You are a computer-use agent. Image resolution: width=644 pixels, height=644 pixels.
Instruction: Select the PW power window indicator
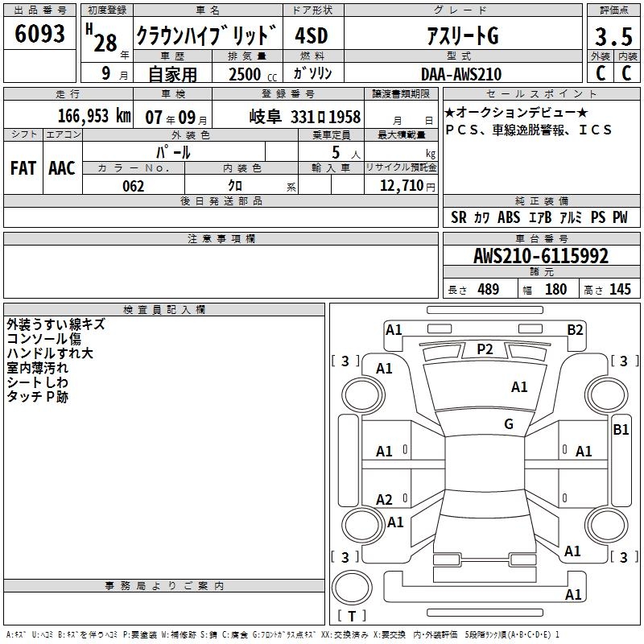[x=620, y=217]
